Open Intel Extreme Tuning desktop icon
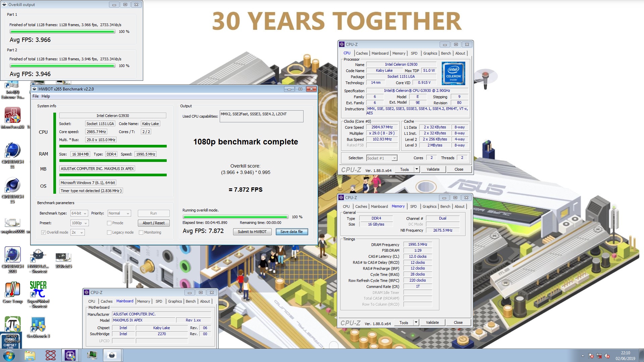 [x=12, y=90]
